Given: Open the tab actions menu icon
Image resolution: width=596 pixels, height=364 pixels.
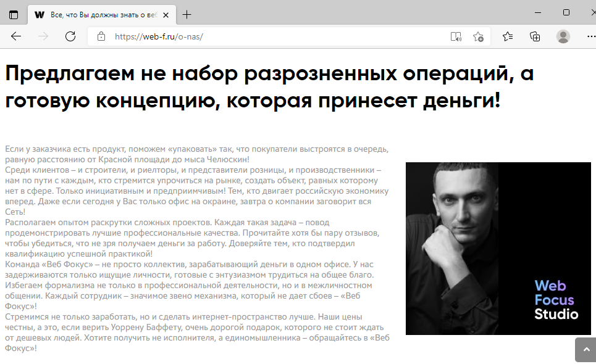Looking at the screenshot, I should click(14, 15).
